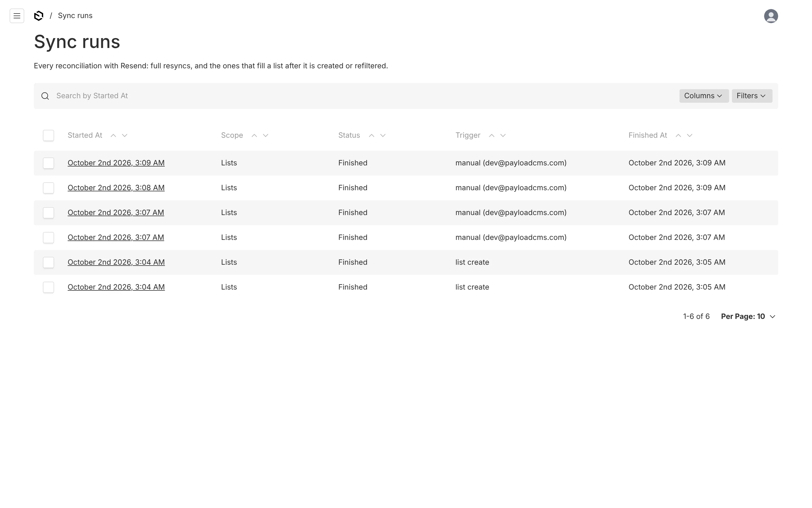The height and width of the screenshot is (508, 812).
Task: Open the sync run started 3:09 AM
Action: [116, 163]
